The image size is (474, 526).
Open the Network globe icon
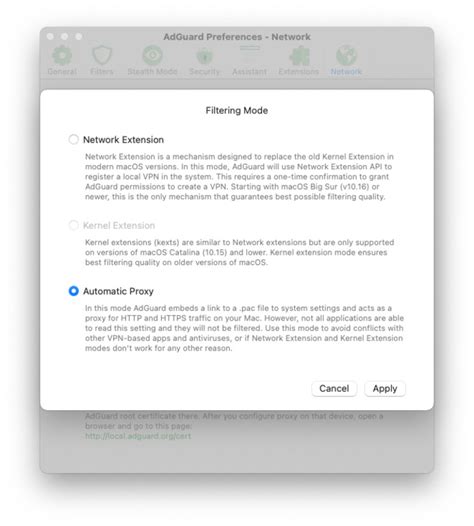346,55
